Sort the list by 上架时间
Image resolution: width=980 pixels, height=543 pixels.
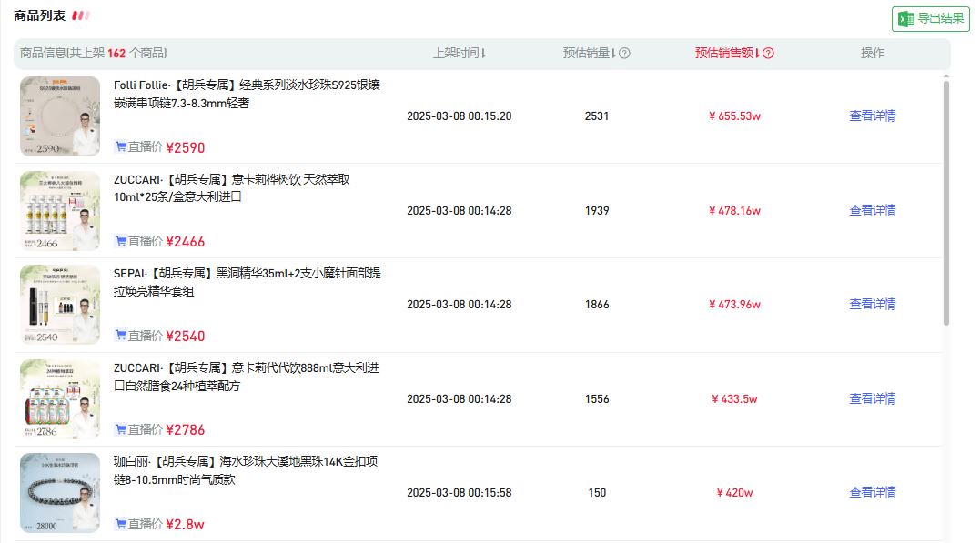[460, 54]
